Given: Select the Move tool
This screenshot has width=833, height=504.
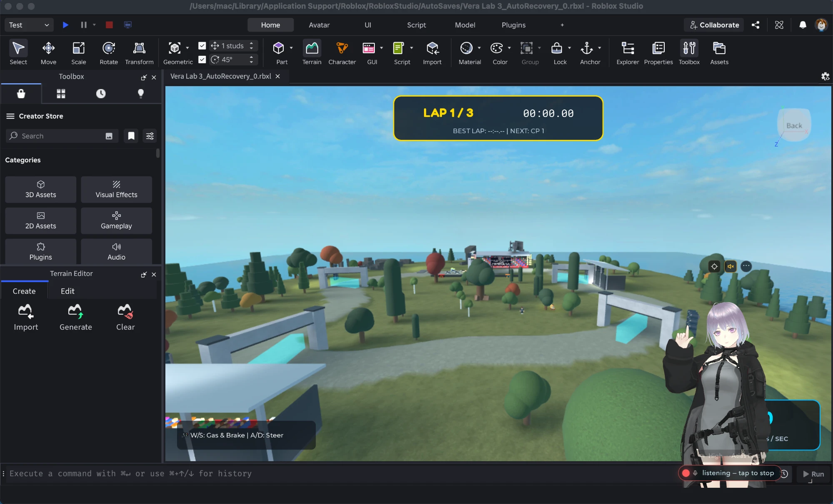Looking at the screenshot, I should pos(48,53).
